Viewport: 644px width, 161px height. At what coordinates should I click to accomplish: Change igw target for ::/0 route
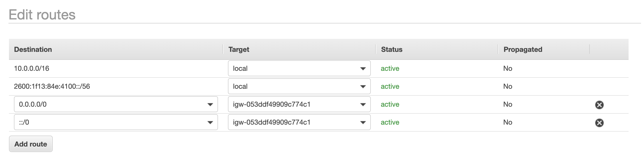[299, 122]
